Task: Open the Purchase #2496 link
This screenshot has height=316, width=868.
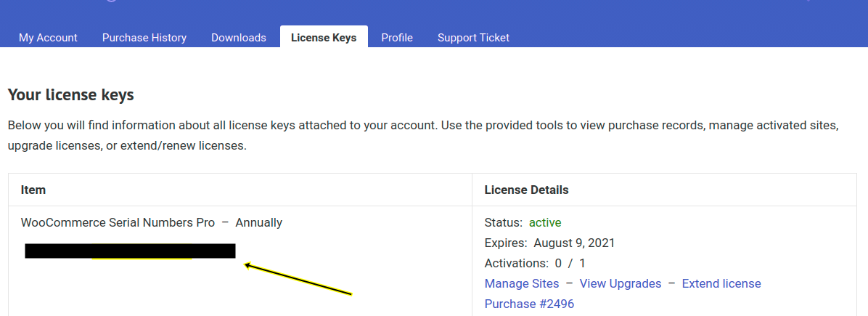Action: [529, 304]
